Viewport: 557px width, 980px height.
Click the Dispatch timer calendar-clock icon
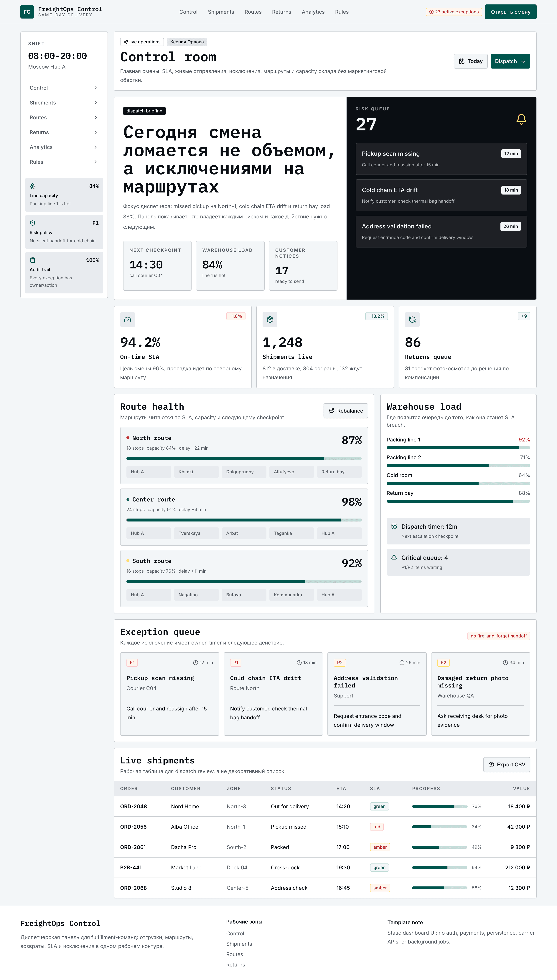tap(394, 526)
